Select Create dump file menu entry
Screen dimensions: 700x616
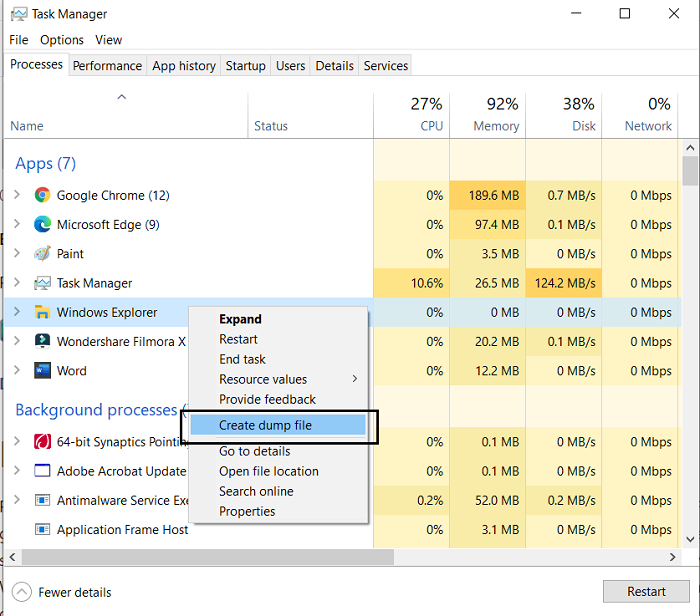pyautogui.click(x=265, y=425)
